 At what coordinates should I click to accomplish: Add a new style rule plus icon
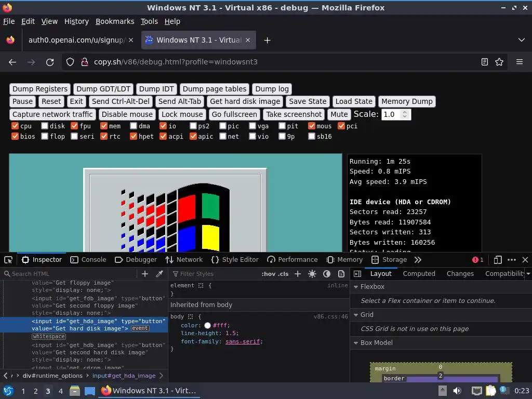tap(298, 274)
